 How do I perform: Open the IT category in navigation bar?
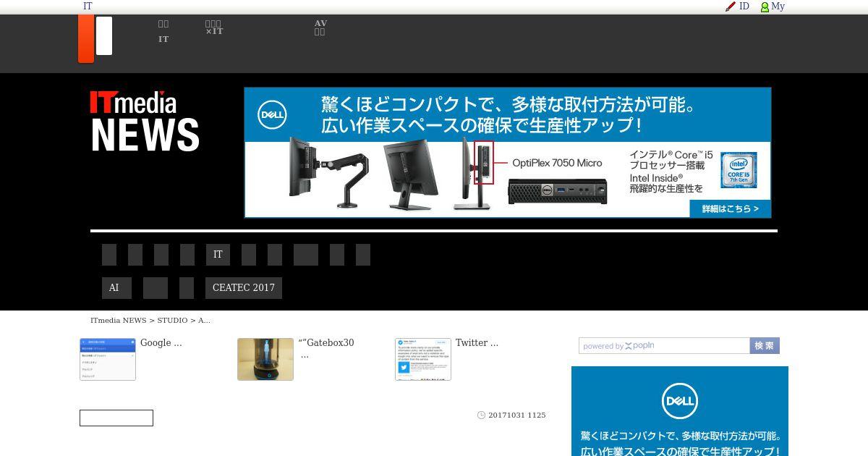218,255
